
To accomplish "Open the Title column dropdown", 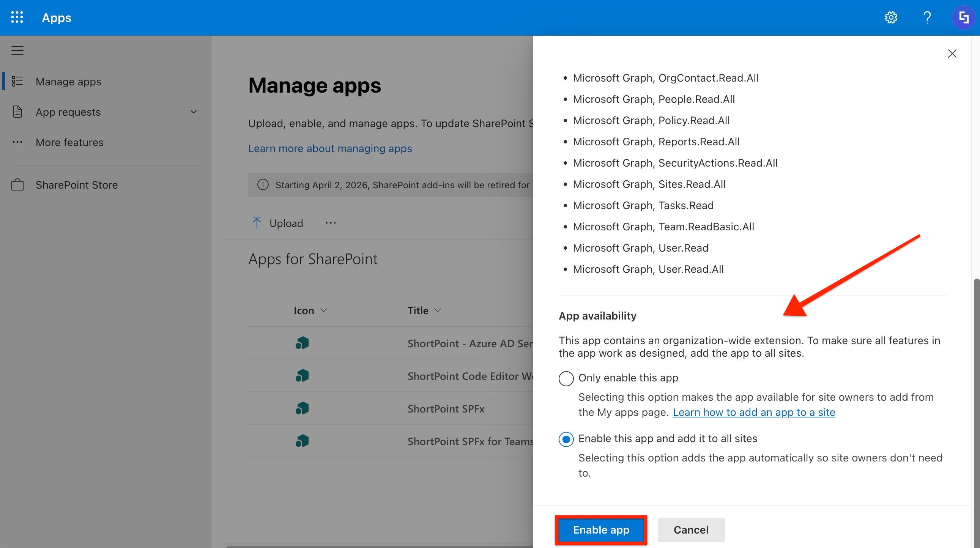I will [438, 310].
